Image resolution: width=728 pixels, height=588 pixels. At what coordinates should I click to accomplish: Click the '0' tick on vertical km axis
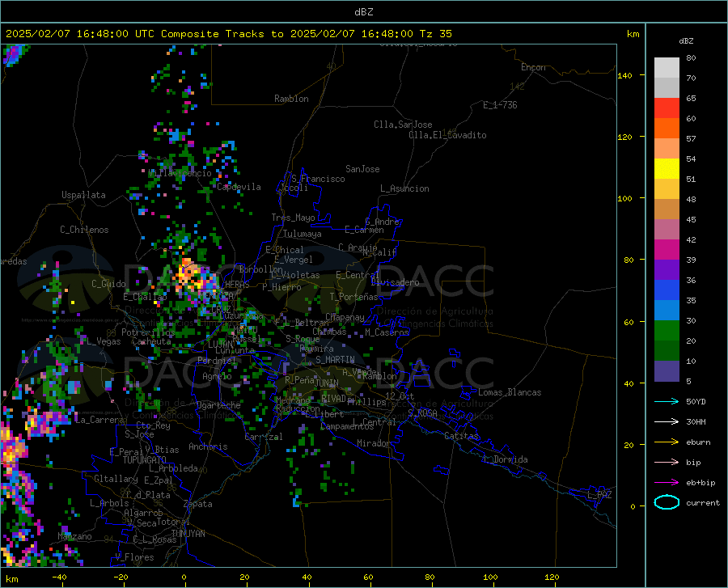pyautogui.click(x=633, y=506)
